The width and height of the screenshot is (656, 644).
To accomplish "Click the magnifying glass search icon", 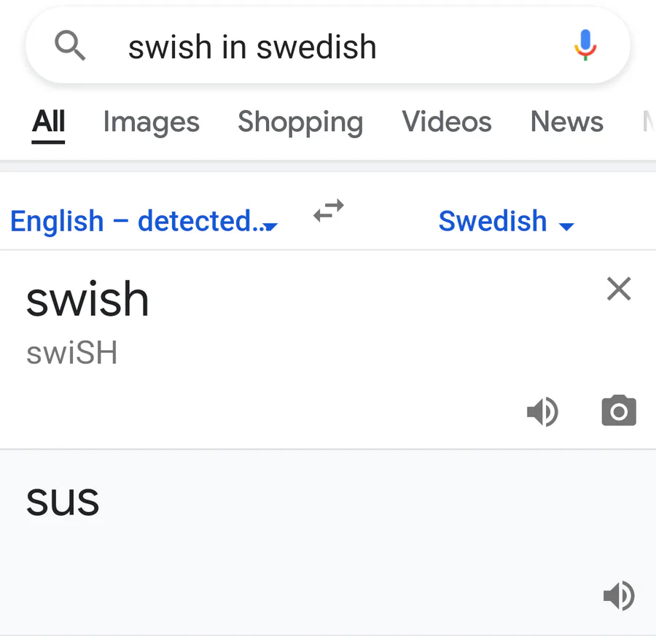I will (x=71, y=47).
